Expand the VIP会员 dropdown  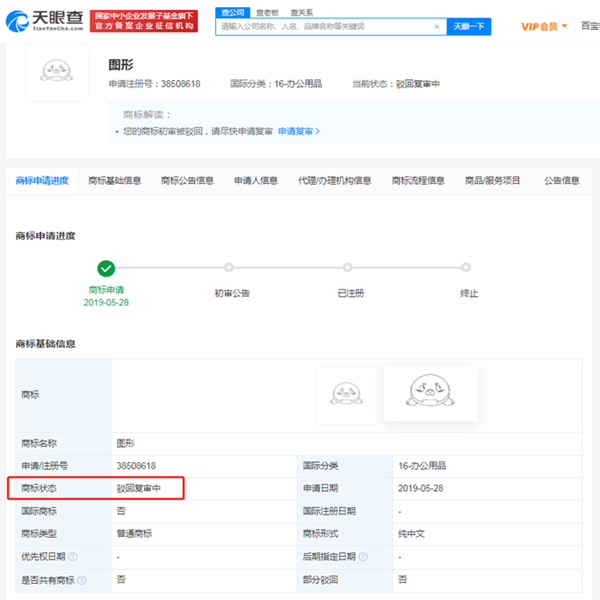pyautogui.click(x=544, y=26)
